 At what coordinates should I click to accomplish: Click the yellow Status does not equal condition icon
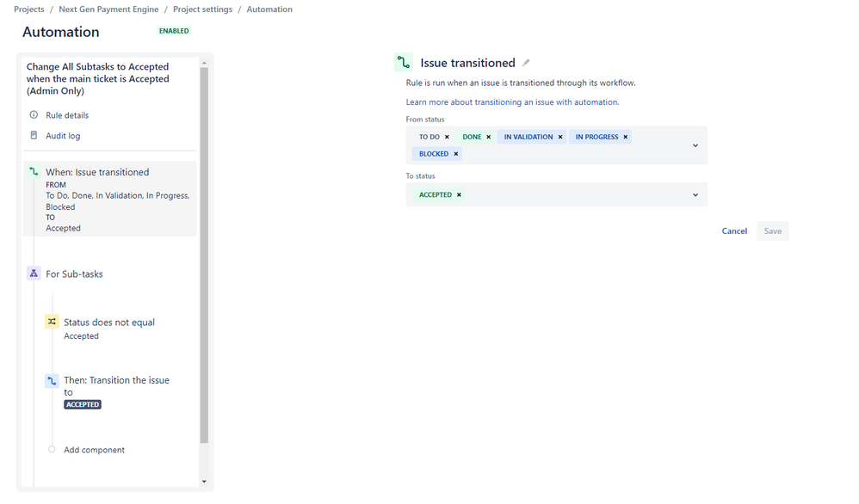[x=52, y=322]
